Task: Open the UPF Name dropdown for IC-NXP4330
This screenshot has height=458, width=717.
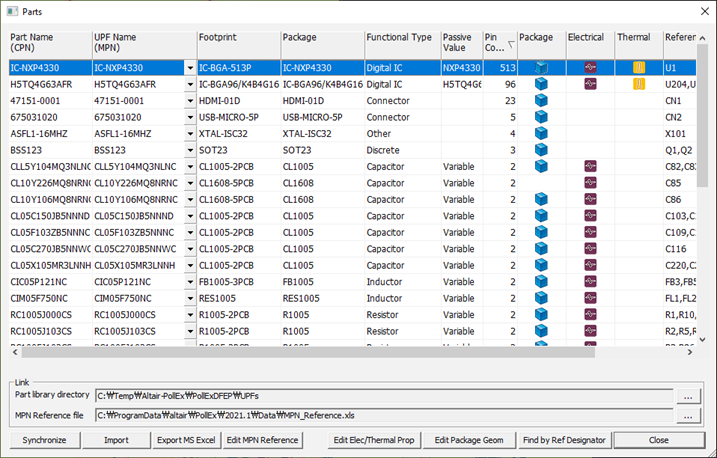Action: pos(189,68)
